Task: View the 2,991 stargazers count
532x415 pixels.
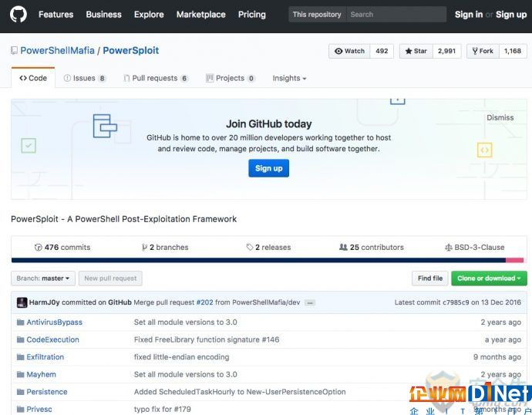Action: point(446,51)
